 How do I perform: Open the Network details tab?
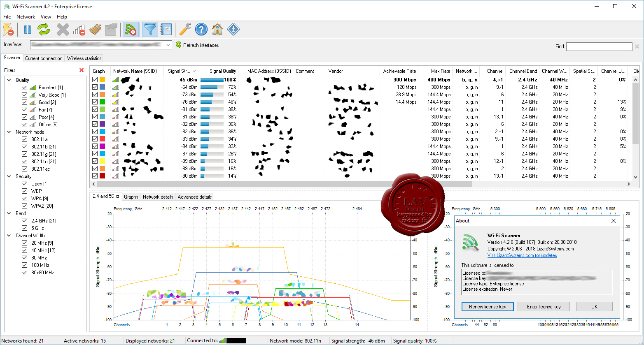[x=158, y=197]
